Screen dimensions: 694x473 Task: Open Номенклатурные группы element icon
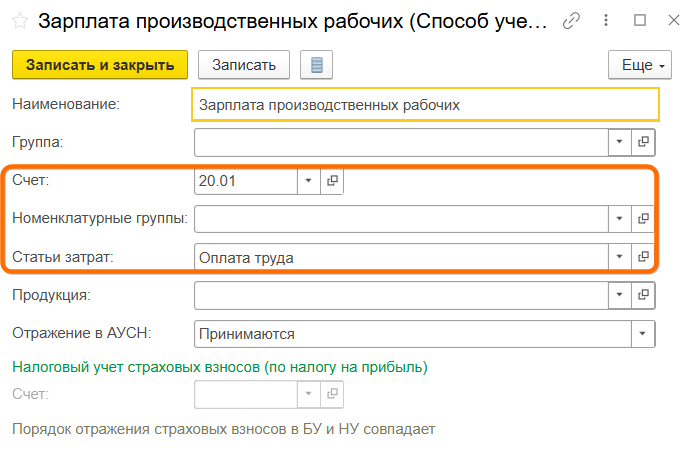click(x=643, y=219)
